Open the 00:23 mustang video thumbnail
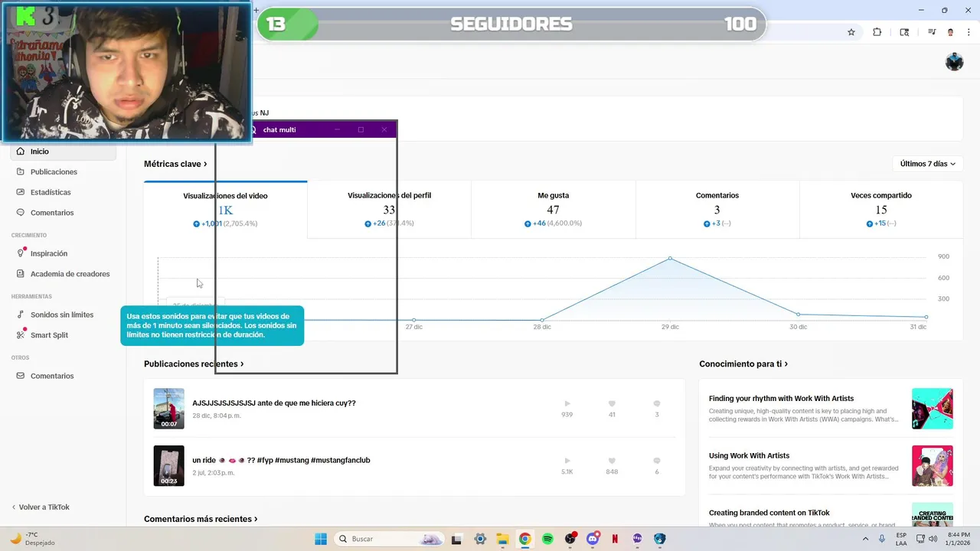The image size is (980, 551). [168, 465]
